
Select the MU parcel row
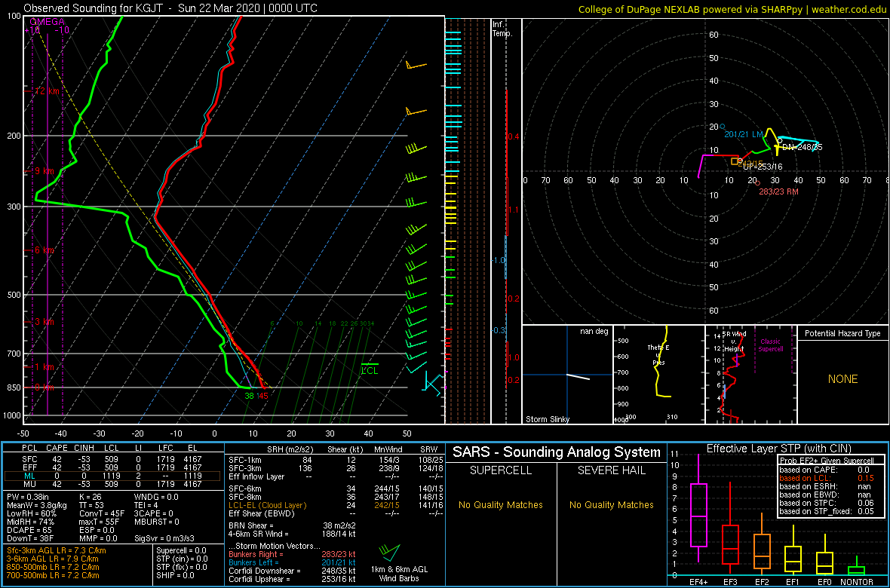coord(113,485)
